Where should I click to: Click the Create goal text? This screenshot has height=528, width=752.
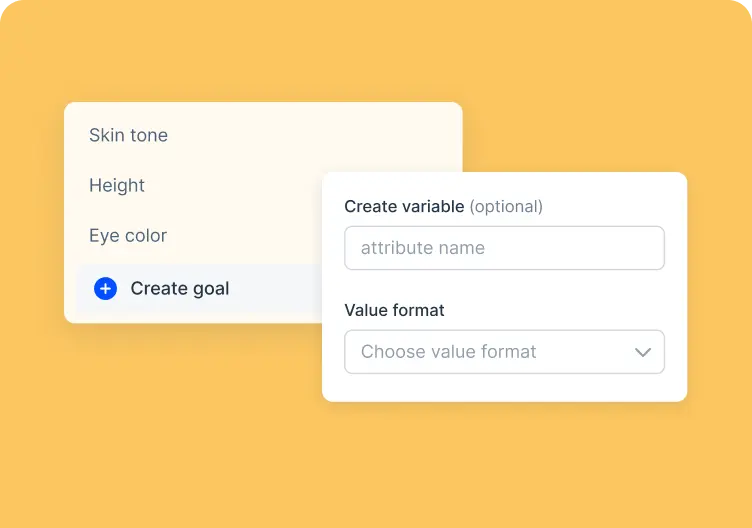pyautogui.click(x=180, y=289)
